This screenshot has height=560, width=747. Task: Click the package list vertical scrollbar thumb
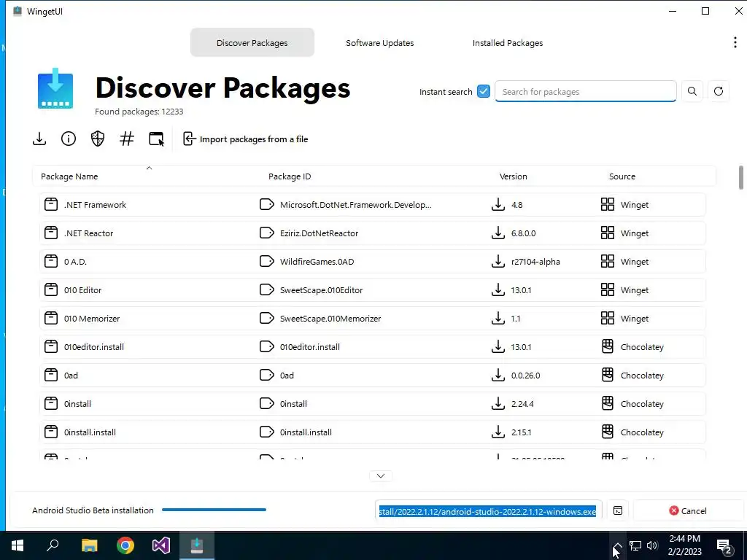pyautogui.click(x=741, y=177)
